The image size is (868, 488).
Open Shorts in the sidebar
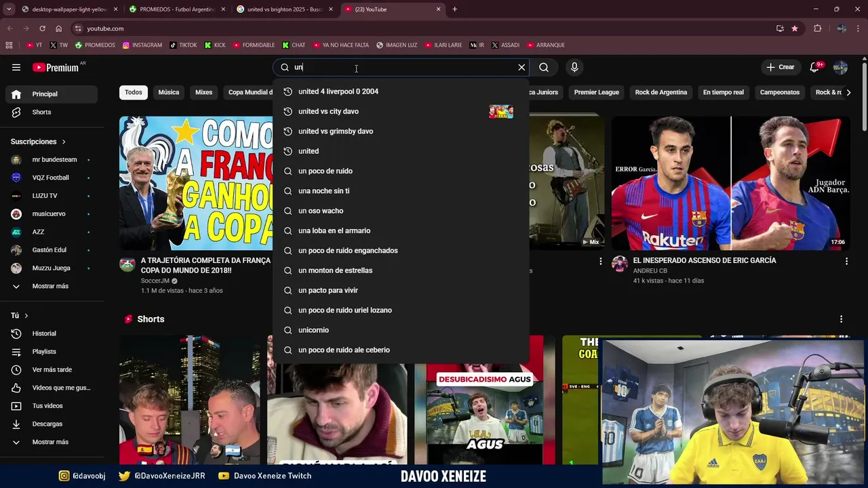point(52,112)
